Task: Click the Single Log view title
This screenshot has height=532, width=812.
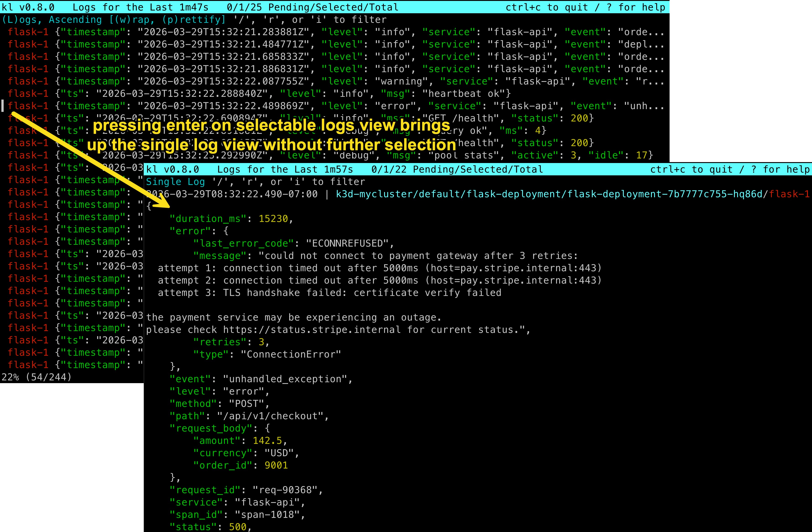Action: click(175, 182)
